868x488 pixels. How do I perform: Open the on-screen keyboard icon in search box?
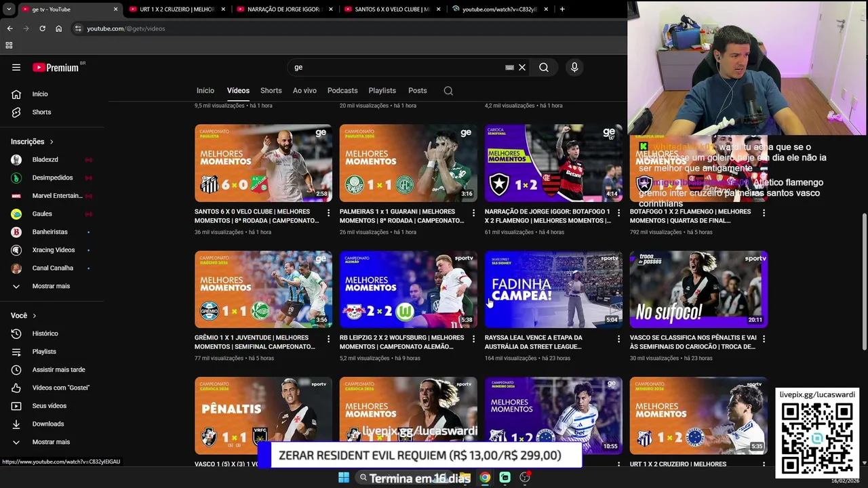[509, 67]
